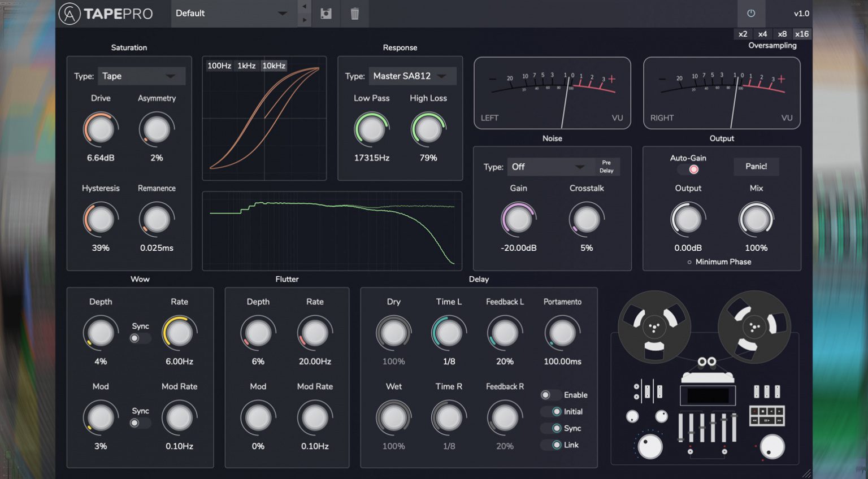This screenshot has height=479, width=868.
Task: Click the Low Pass value 17315Hz
Action: [371, 158]
